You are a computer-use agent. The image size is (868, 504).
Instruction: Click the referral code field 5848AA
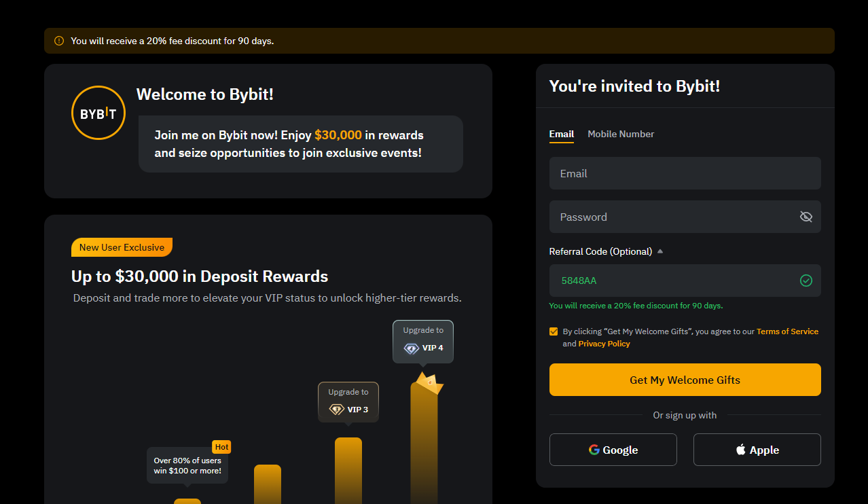[x=685, y=281]
